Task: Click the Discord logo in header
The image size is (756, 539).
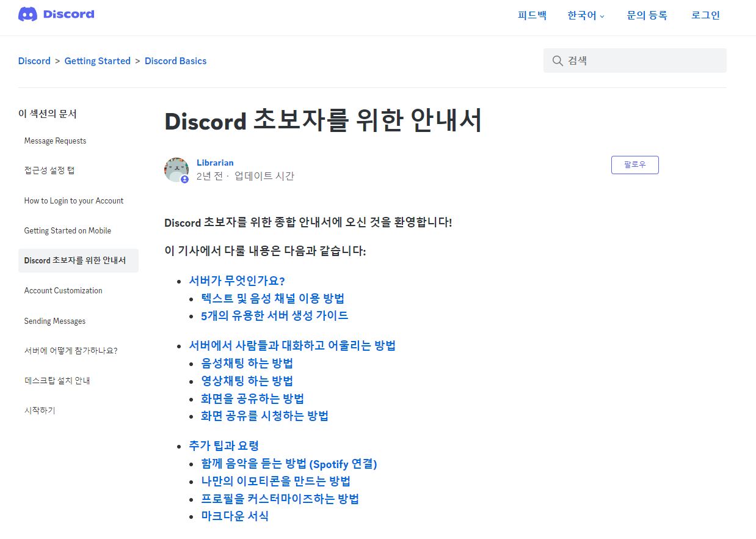Action: click(56, 14)
